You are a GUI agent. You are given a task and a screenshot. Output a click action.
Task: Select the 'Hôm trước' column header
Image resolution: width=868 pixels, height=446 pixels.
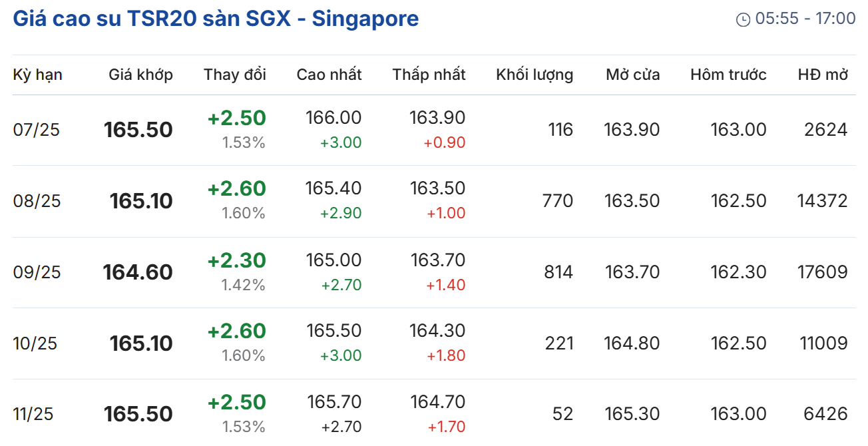pos(728,75)
